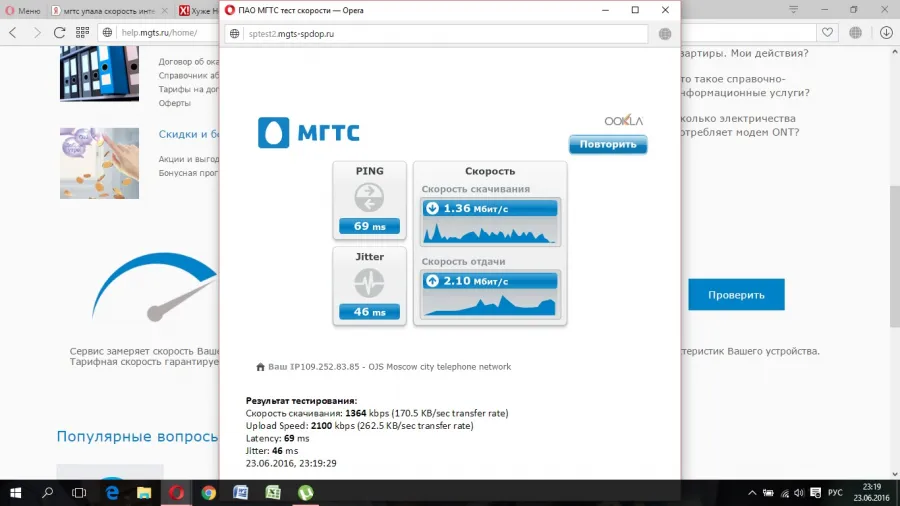Click Opera icon in taskbar
The width and height of the screenshot is (900, 506).
point(176,493)
